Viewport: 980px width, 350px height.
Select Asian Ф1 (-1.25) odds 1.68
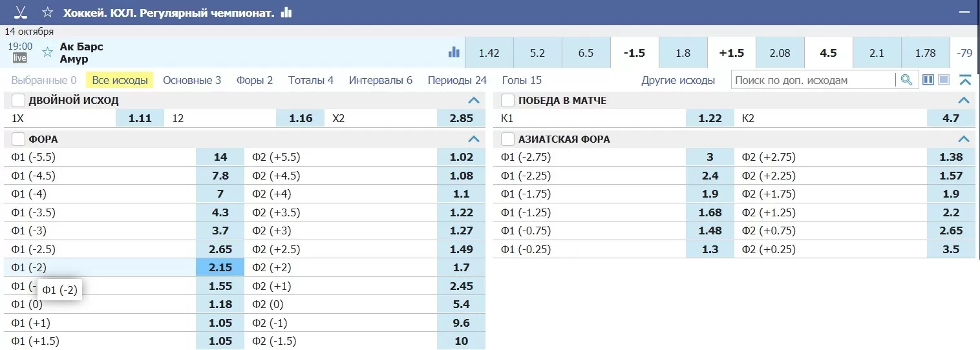(710, 212)
